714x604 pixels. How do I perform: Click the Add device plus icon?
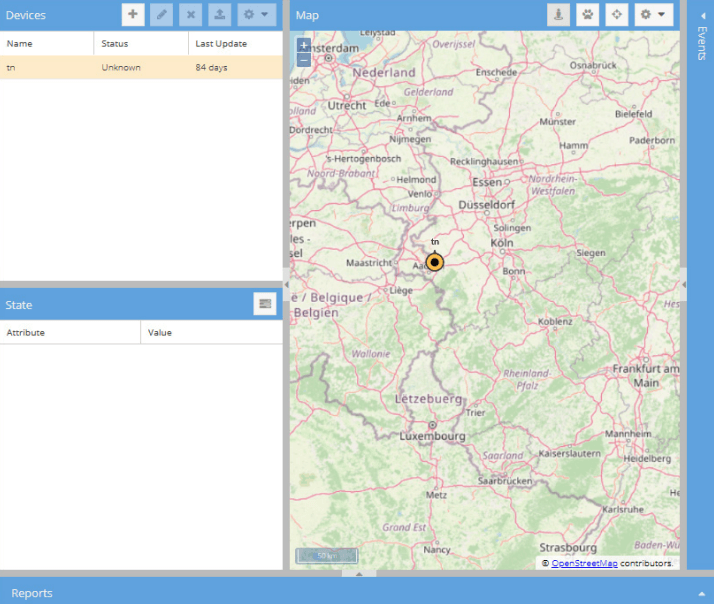tap(133, 15)
